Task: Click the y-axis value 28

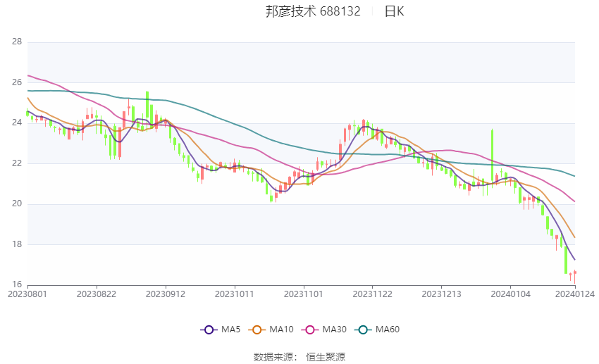Action: 17,42
